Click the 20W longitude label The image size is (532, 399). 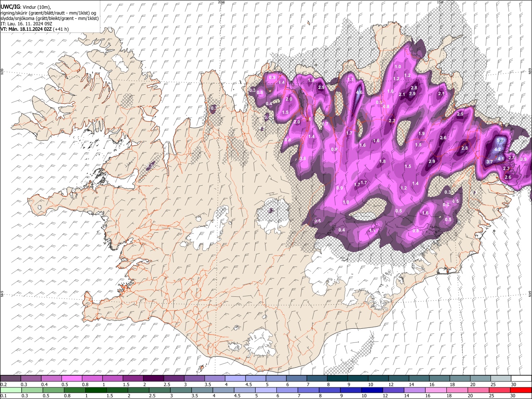coord(221,2)
